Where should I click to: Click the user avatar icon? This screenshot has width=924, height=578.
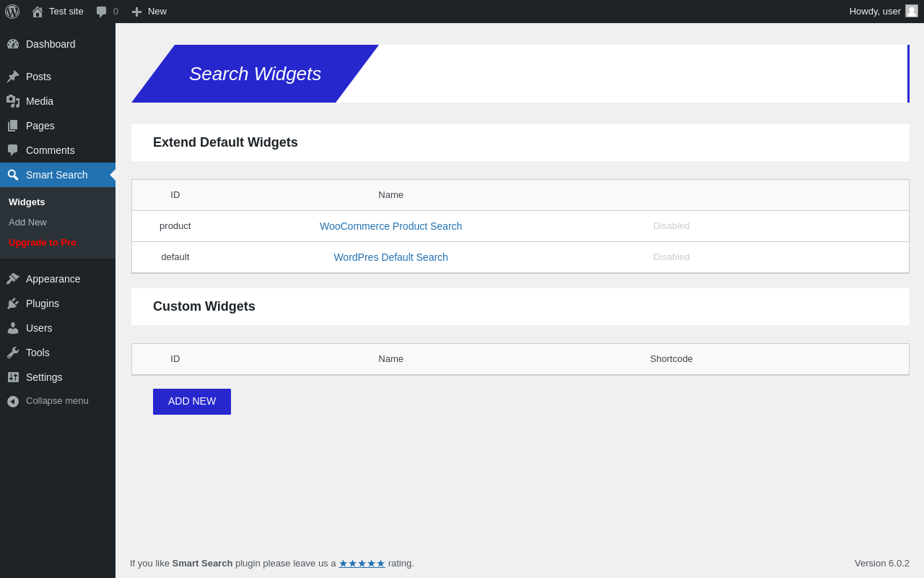(912, 11)
